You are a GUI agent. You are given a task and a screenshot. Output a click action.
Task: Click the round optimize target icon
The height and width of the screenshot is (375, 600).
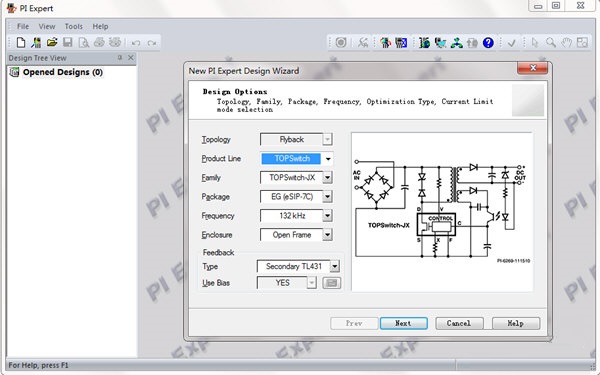click(x=341, y=42)
